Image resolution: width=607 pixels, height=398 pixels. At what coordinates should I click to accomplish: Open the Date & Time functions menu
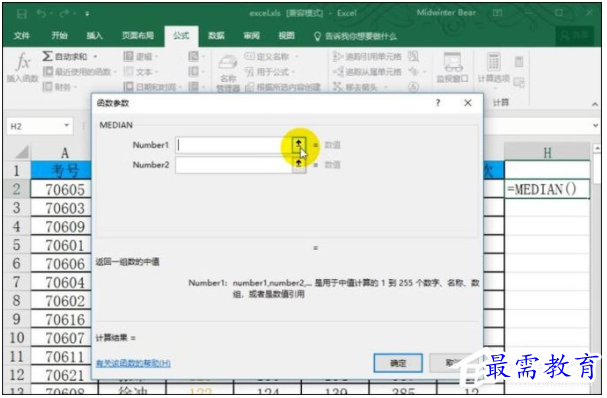tap(152, 87)
